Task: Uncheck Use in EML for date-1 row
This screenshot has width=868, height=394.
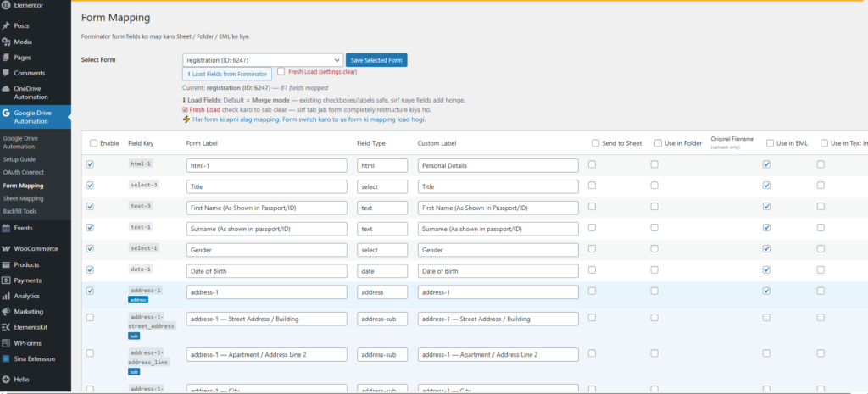Action: pyautogui.click(x=766, y=270)
